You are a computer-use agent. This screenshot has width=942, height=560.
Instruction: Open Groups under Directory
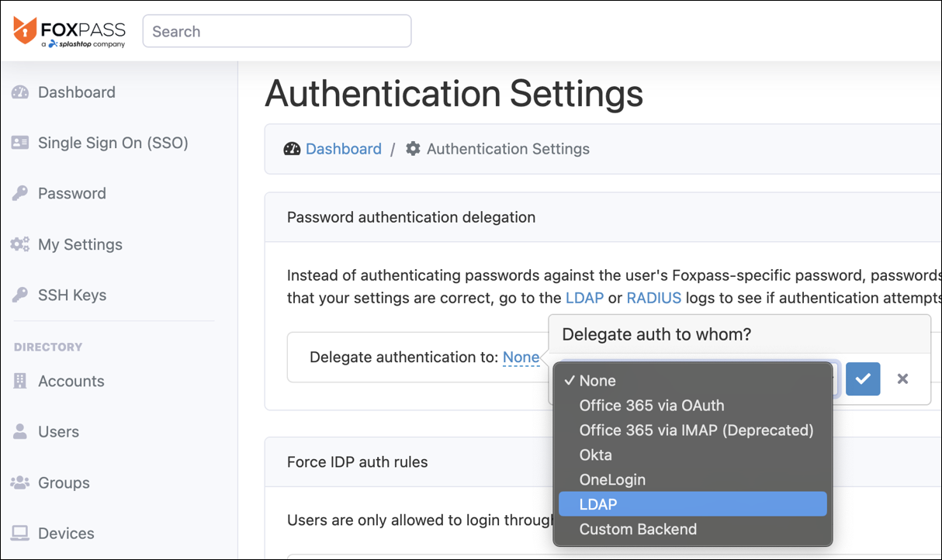64,482
